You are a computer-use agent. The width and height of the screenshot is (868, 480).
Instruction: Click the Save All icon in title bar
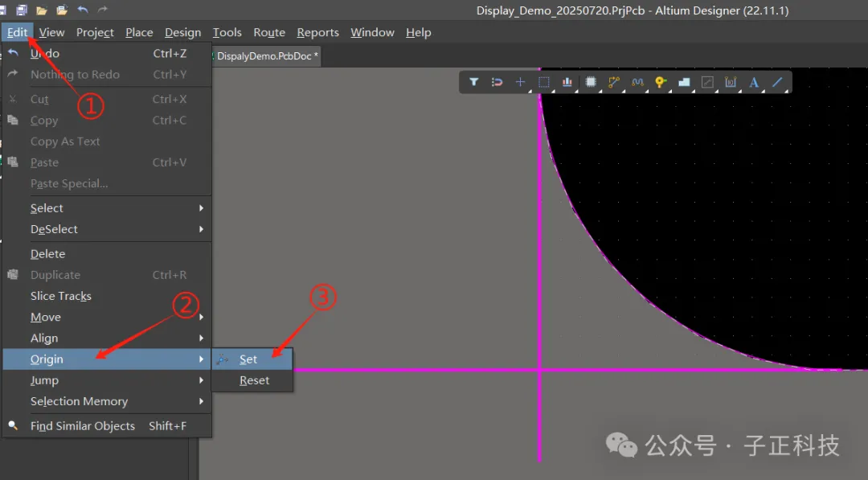[x=22, y=10]
